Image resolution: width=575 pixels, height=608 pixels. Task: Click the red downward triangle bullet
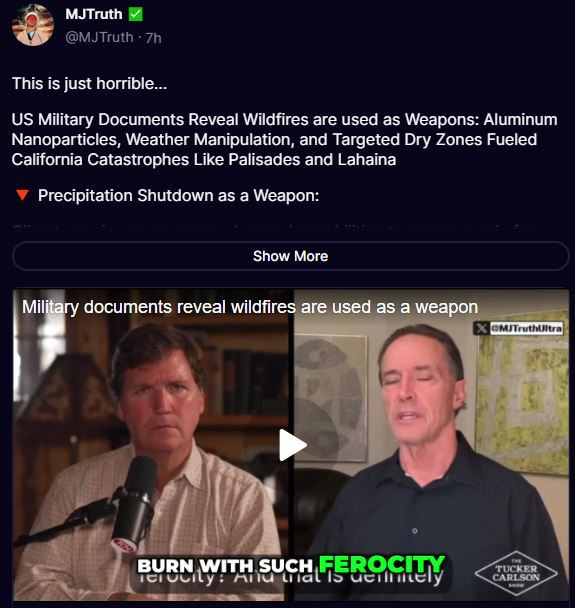click(x=22, y=195)
